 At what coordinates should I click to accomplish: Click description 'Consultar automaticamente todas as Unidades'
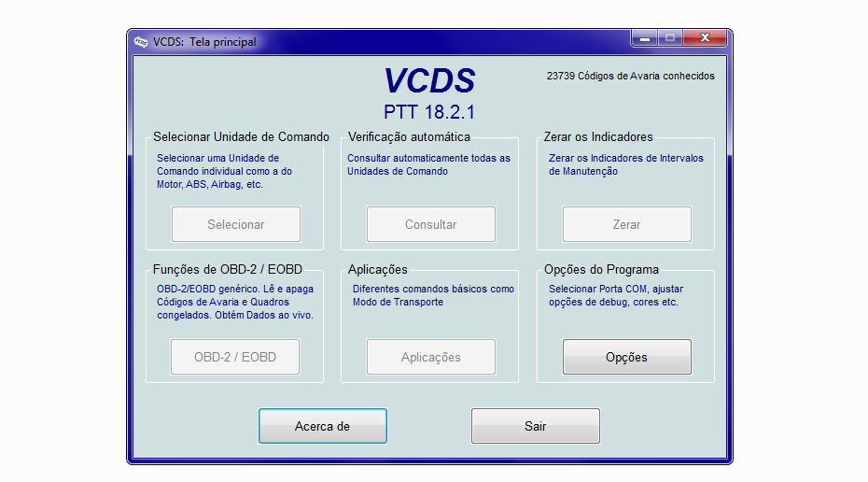pos(429,164)
